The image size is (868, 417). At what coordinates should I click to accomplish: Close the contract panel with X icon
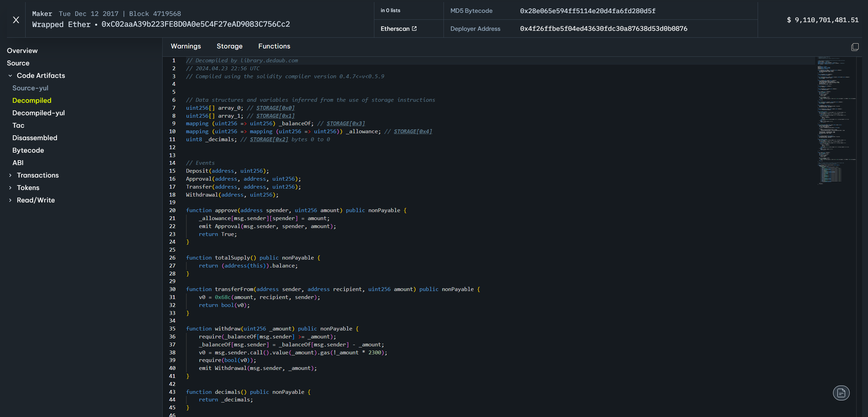point(16,20)
